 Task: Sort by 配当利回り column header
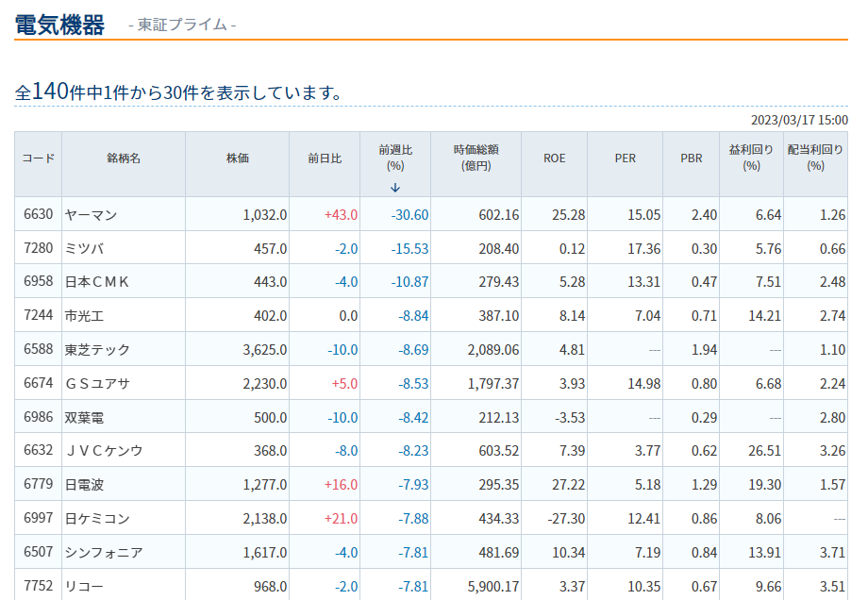(x=815, y=158)
